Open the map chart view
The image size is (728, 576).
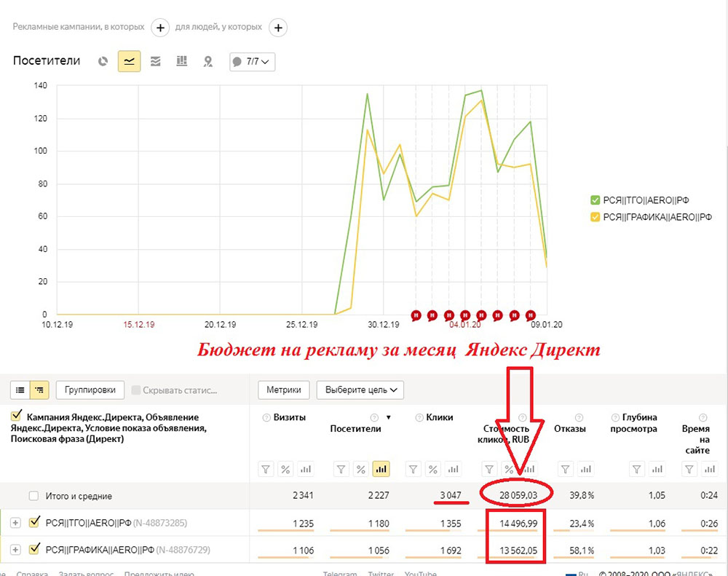coord(208,61)
